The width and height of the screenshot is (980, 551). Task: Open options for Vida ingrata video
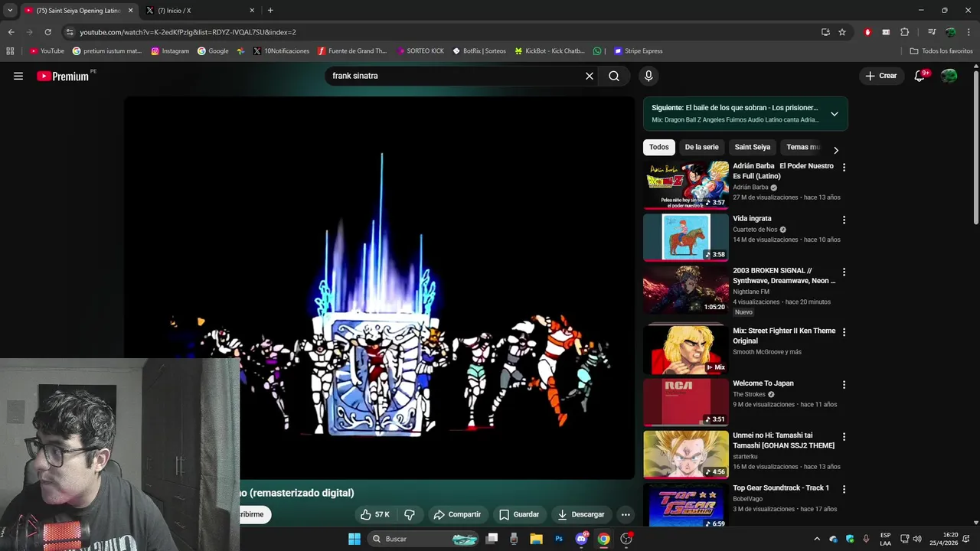tap(844, 220)
